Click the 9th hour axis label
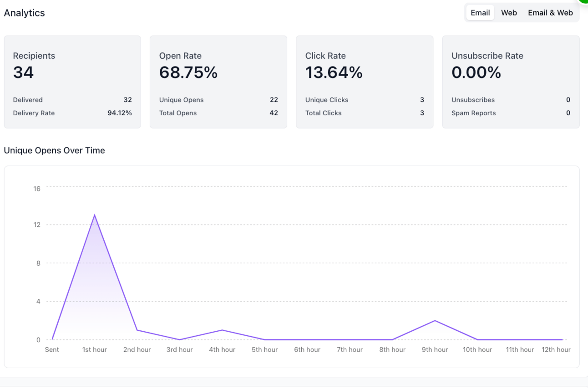 click(x=435, y=349)
